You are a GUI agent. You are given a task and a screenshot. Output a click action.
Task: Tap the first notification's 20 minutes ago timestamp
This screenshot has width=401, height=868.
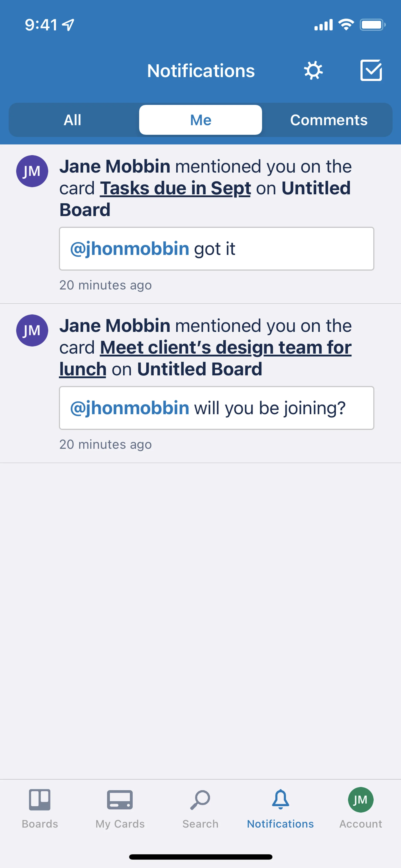(x=105, y=285)
